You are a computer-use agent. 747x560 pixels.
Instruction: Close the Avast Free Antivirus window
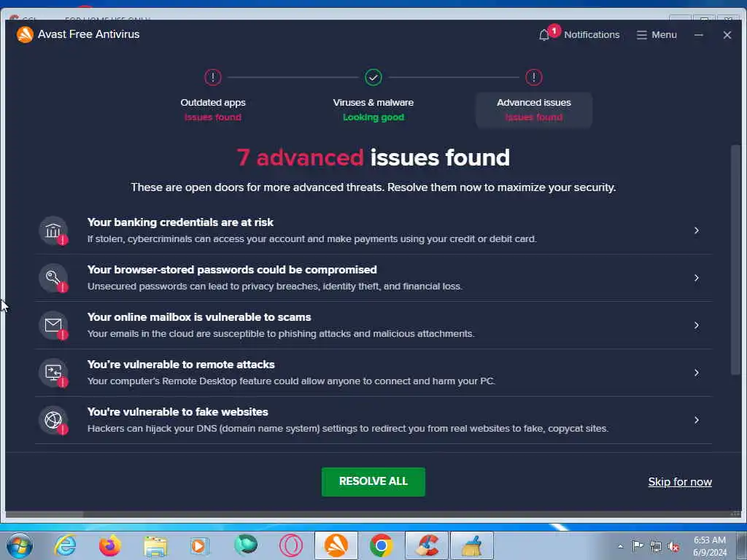tap(727, 35)
